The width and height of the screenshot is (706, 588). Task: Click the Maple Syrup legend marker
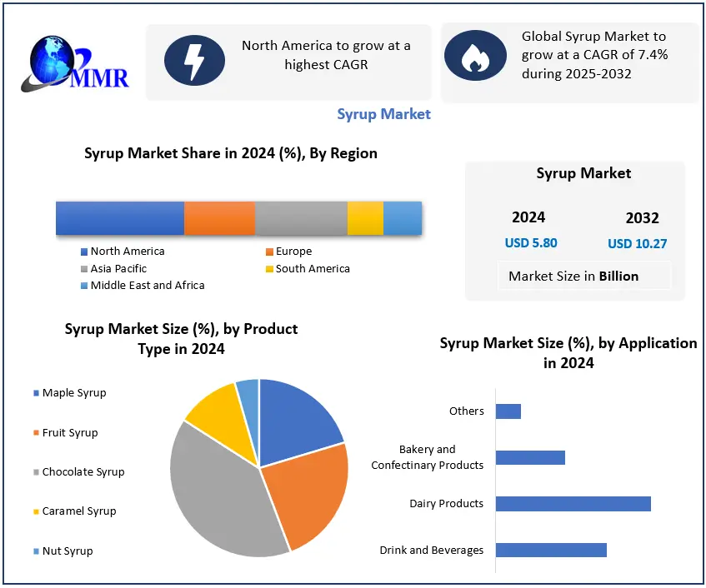36,393
